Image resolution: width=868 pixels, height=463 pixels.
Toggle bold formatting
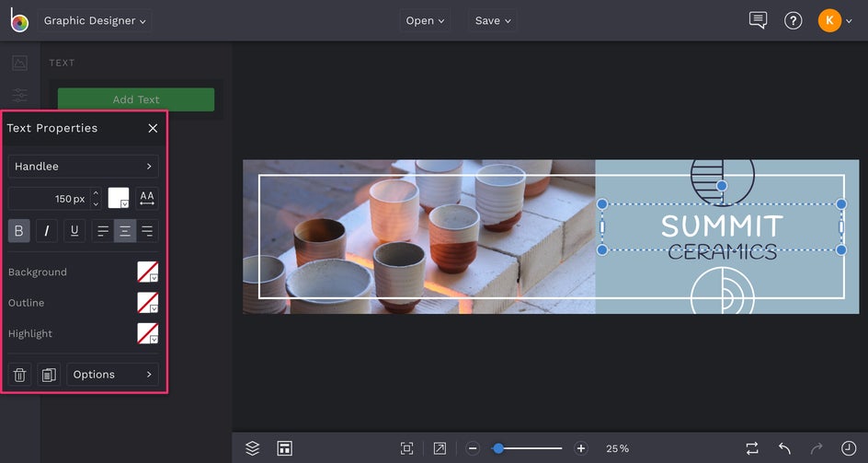(19, 230)
